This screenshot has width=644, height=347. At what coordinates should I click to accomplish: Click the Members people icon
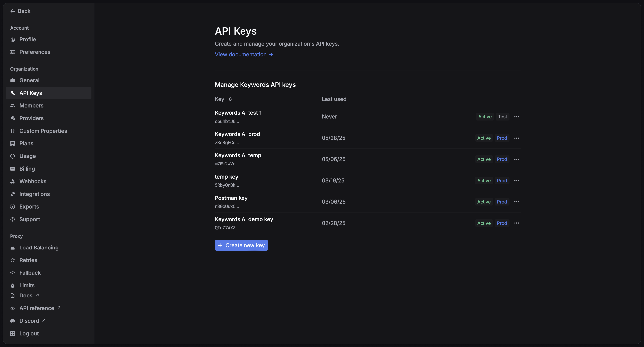coord(12,106)
